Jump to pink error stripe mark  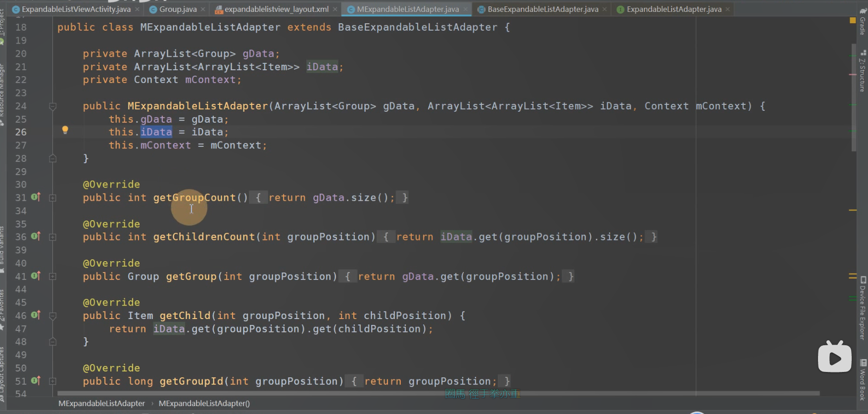(x=853, y=75)
